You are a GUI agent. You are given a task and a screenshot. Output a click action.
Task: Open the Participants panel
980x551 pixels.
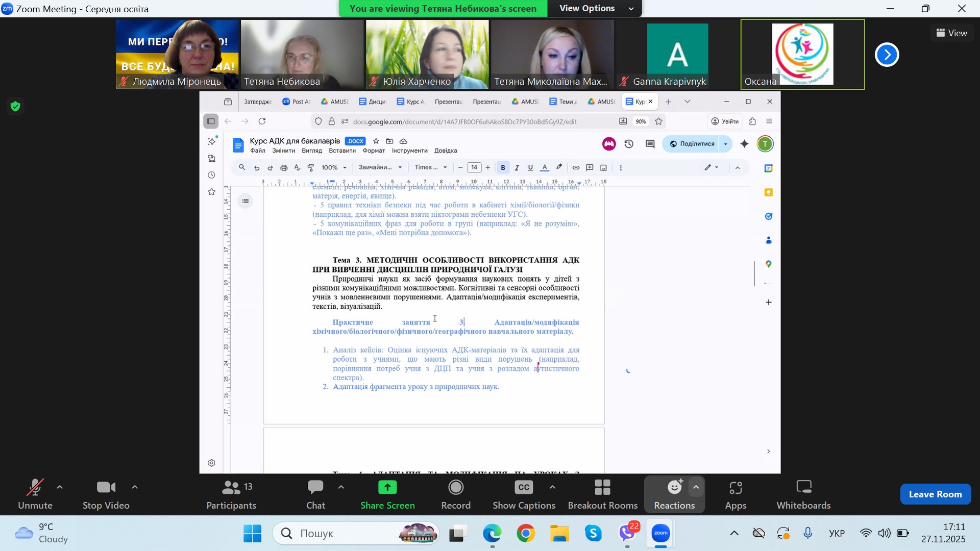coord(231,494)
